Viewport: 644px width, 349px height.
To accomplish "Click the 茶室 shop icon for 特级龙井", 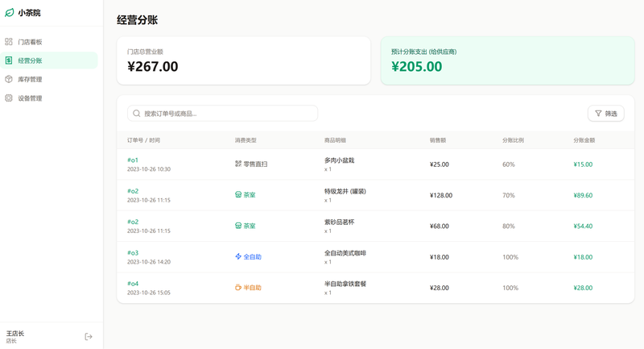I will click(238, 195).
